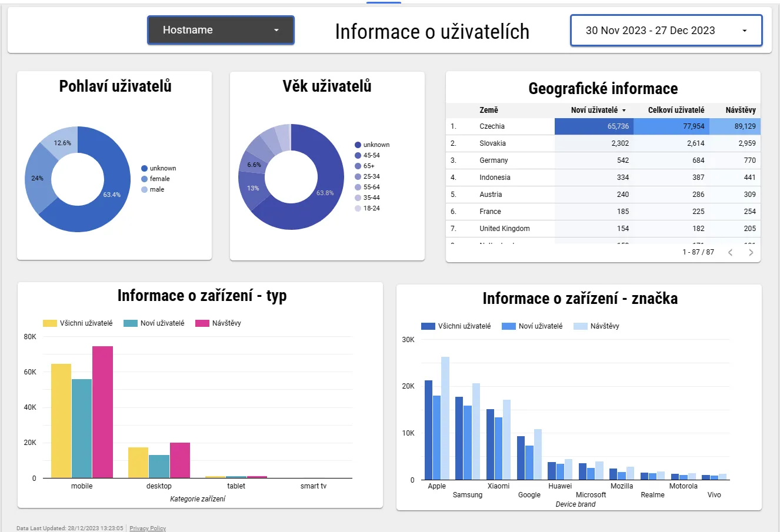Click the 12.6% male slice of gender donut
The height and width of the screenshot is (532, 780).
tap(62, 143)
